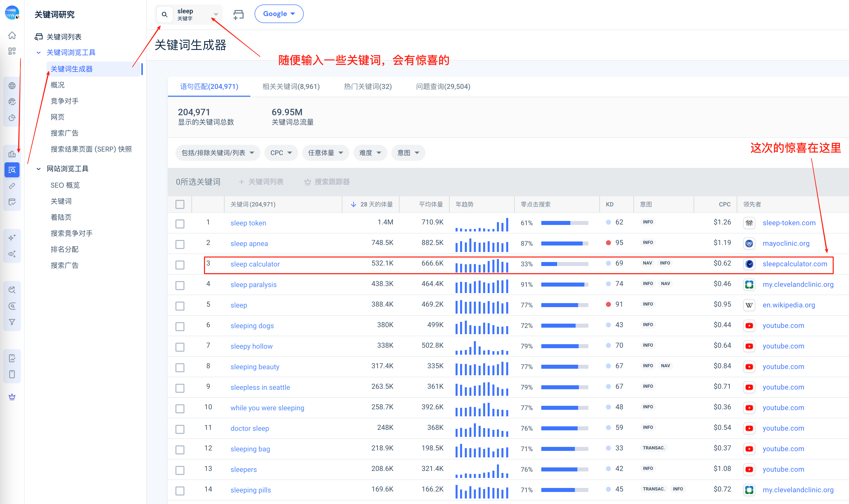Viewport: 849px width, 504px height.
Task: Click zero-click progress bar for sleep calculator
Action: pyautogui.click(x=564, y=264)
